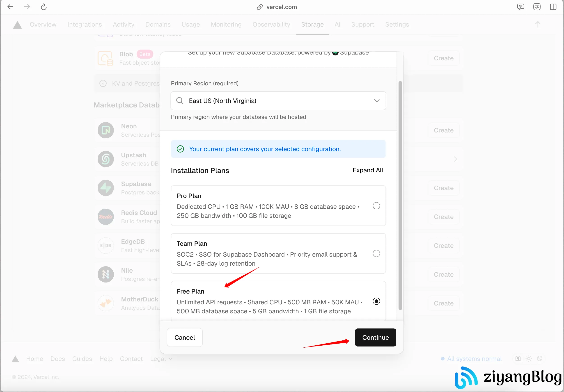The height and width of the screenshot is (392, 564).
Task: Open the sliders settings icon in browser toolbar
Action: [537, 7]
